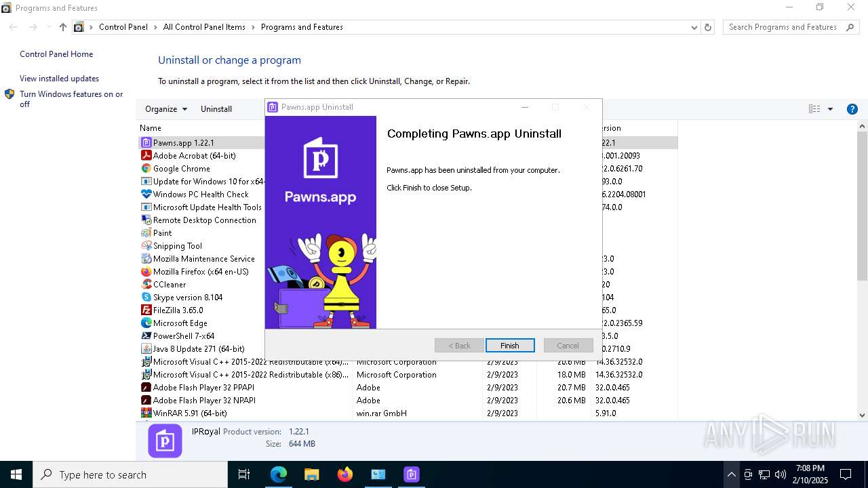
Task: Click the Uninstall toolbar button
Action: (216, 109)
